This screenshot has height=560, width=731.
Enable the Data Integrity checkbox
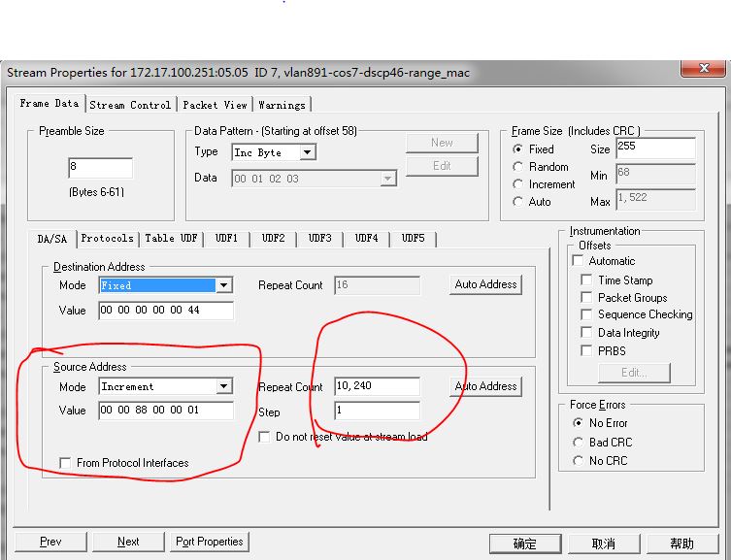point(586,332)
